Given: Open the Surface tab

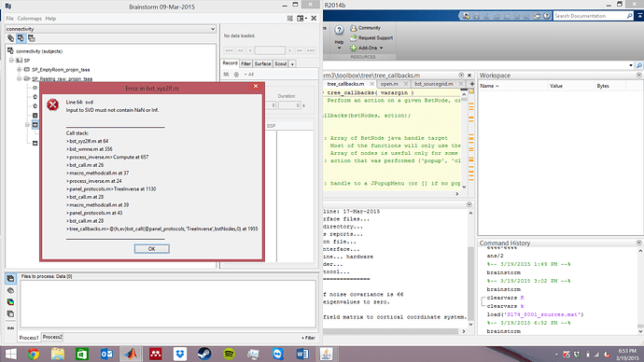Looking at the screenshot, I should click(262, 63).
